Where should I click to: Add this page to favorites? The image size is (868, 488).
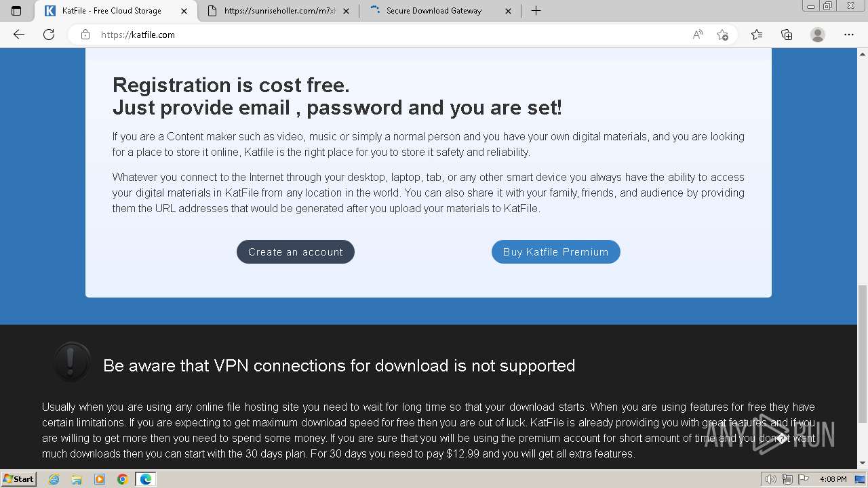point(722,35)
